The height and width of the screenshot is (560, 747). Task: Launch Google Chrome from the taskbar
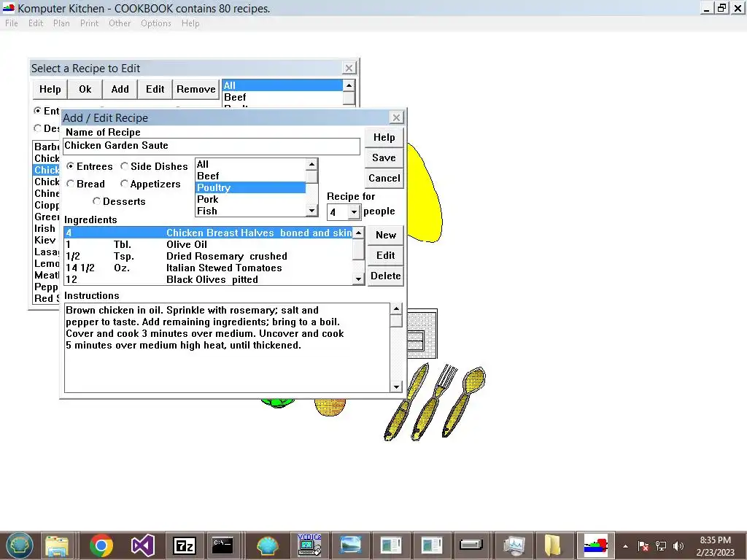(x=101, y=545)
